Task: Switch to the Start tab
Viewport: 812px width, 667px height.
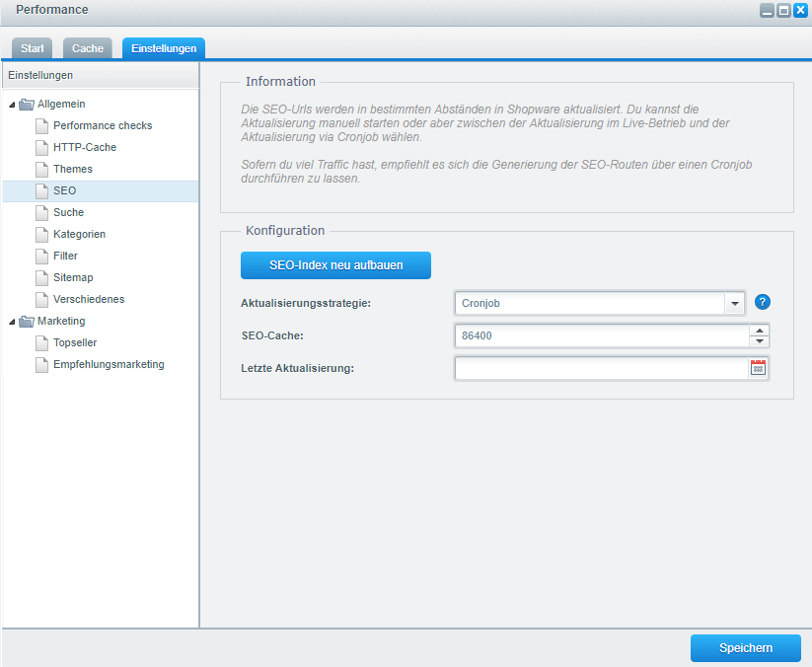Action: (32, 48)
